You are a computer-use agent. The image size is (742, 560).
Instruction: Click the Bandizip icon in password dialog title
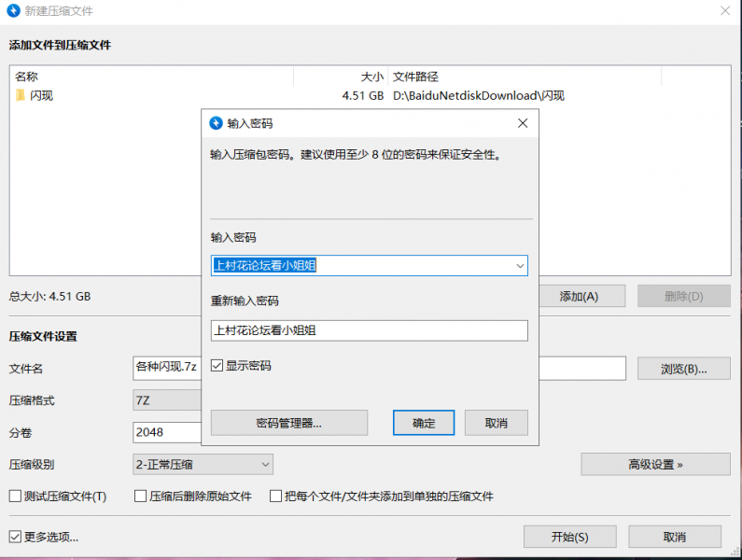point(217,123)
